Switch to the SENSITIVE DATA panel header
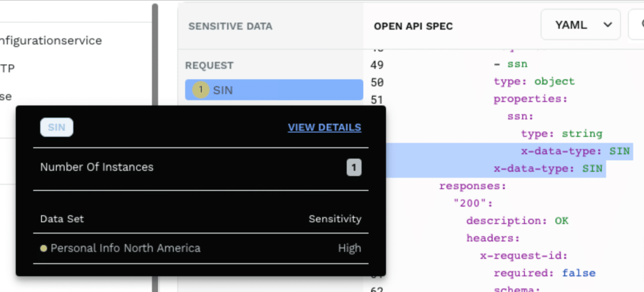The image size is (644, 292). pos(230,26)
